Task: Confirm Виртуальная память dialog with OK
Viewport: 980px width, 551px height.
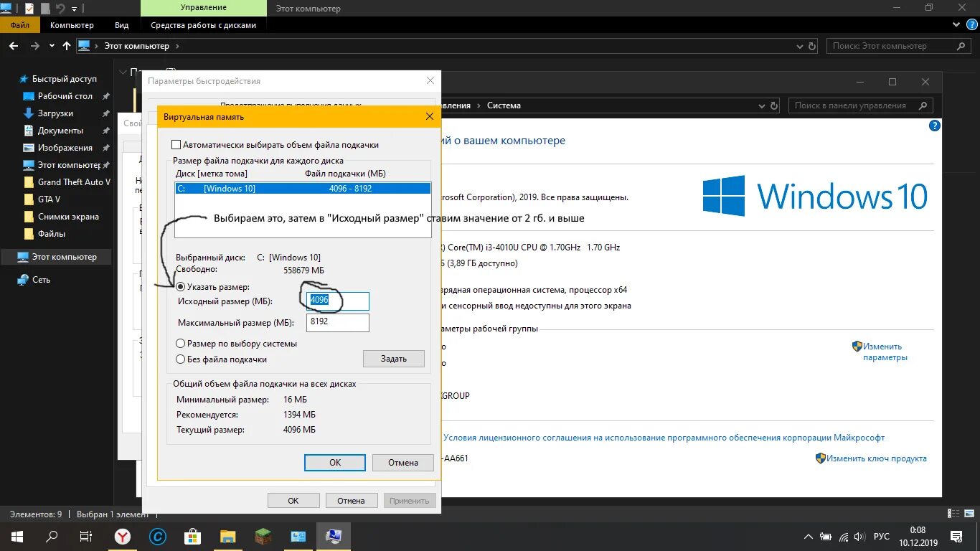Action: [335, 463]
